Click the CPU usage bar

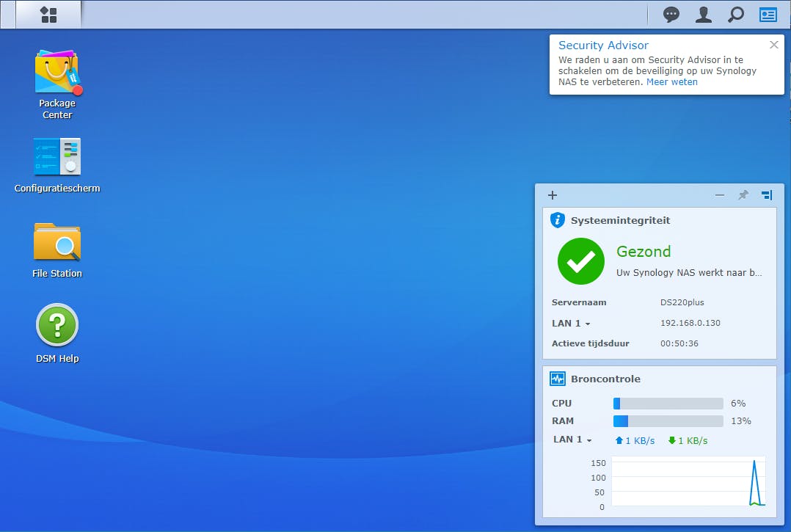[668, 404]
